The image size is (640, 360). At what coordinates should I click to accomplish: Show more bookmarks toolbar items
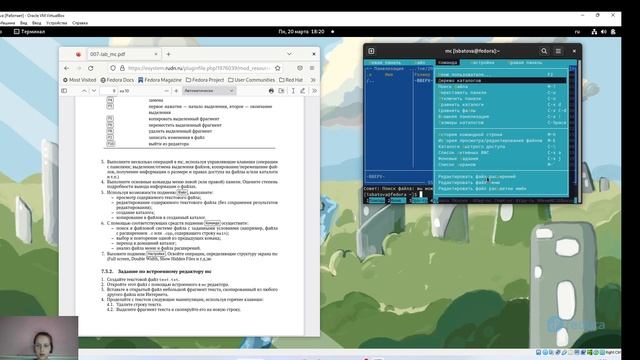(313, 80)
